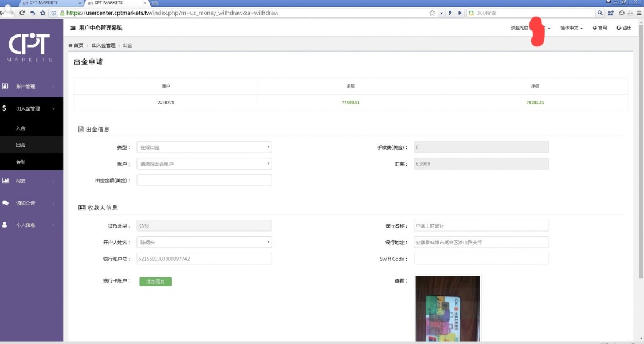644x344 pixels.
Task: Expand the 个人信息 sidebar section
Action: click(32, 225)
